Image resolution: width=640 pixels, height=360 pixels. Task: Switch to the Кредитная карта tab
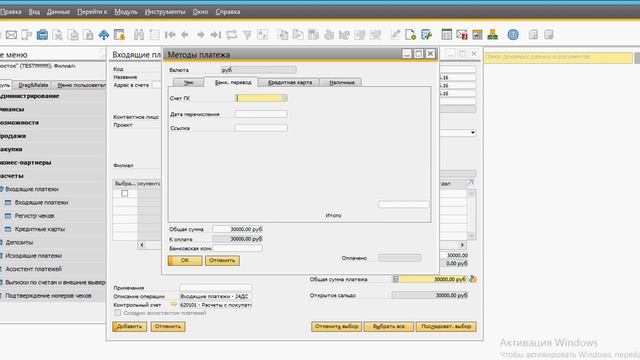point(290,82)
